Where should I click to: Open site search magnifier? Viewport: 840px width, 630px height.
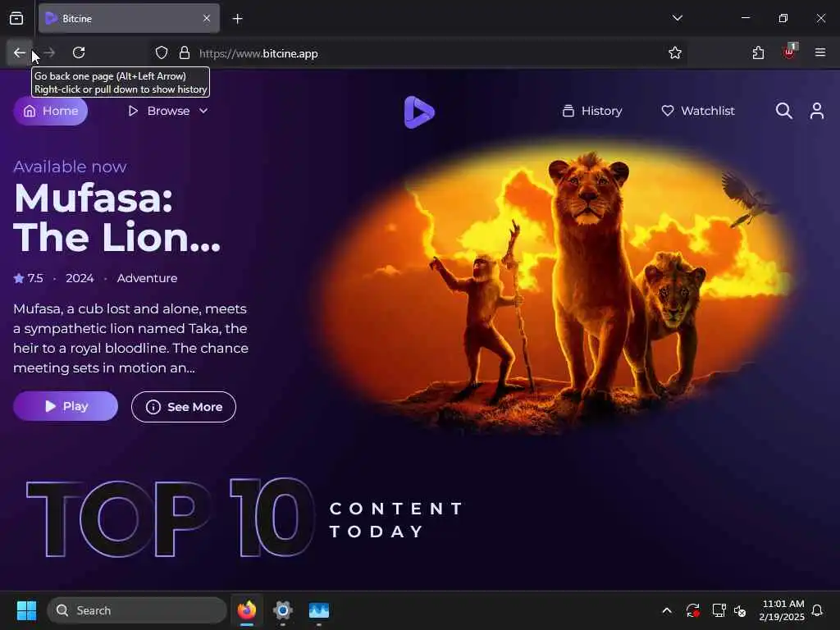[x=783, y=111]
